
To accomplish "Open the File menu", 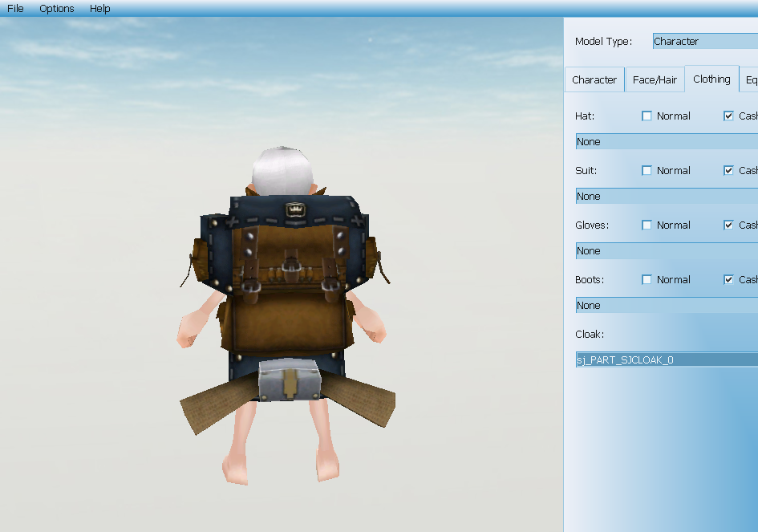I will click(15, 9).
